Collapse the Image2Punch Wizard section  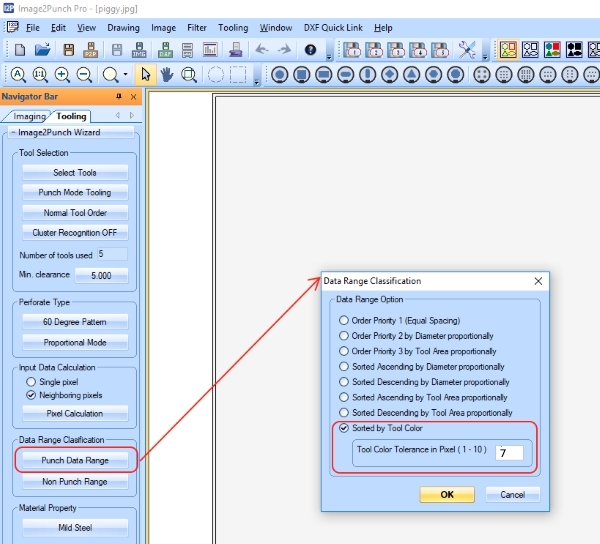pos(13,132)
